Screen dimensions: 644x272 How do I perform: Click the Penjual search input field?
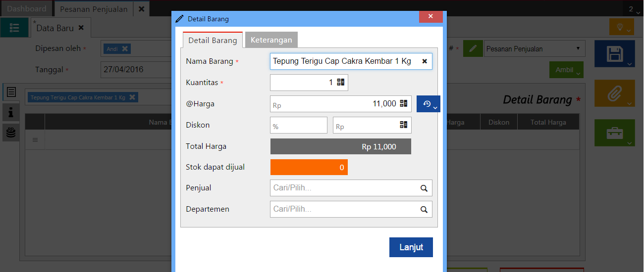(344, 188)
